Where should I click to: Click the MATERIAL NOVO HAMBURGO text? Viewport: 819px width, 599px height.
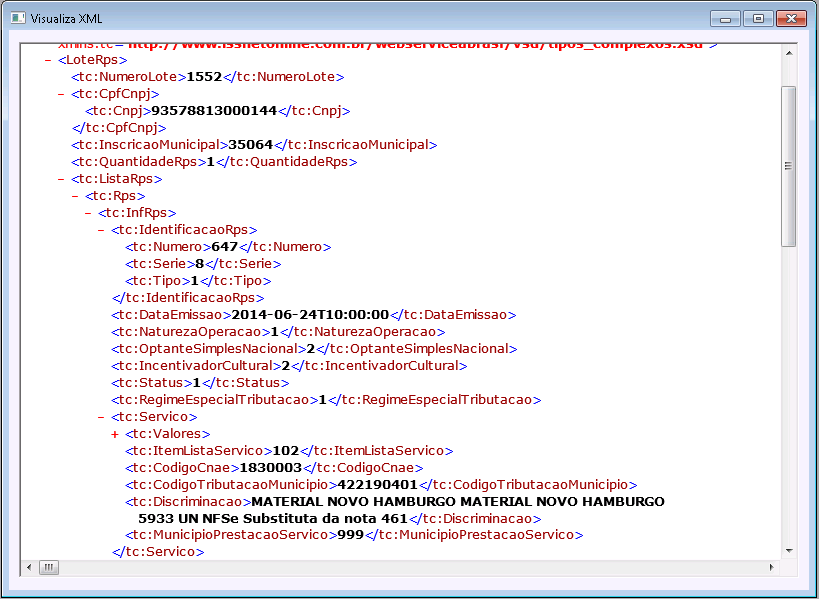pyautogui.click(x=458, y=502)
